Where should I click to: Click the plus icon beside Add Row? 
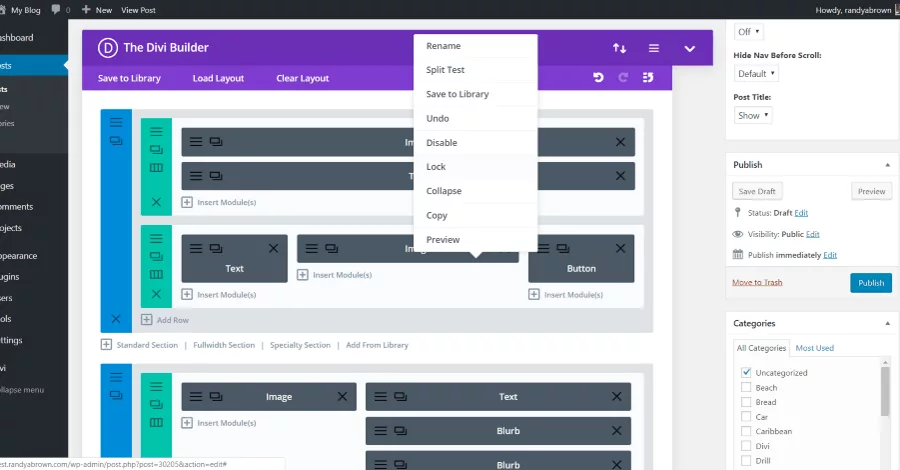[x=146, y=320]
